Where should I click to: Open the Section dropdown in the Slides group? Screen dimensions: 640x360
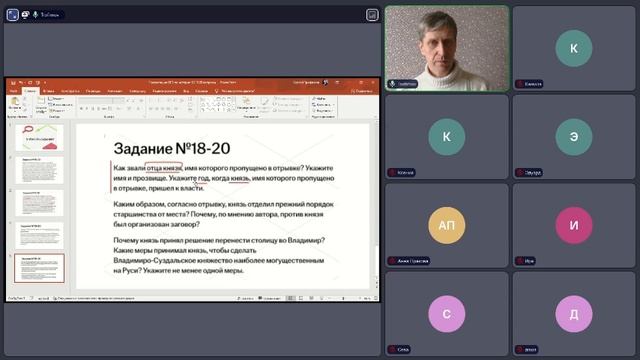click(x=57, y=111)
